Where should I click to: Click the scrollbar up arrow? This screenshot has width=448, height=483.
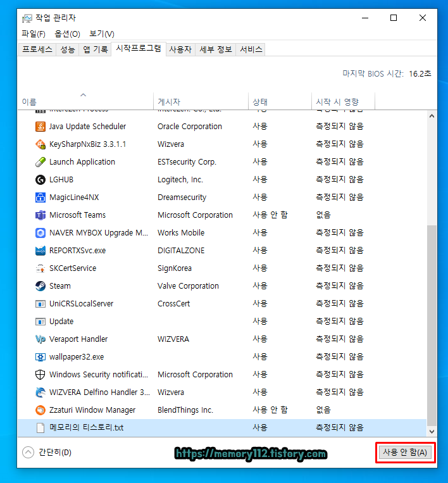432,116
